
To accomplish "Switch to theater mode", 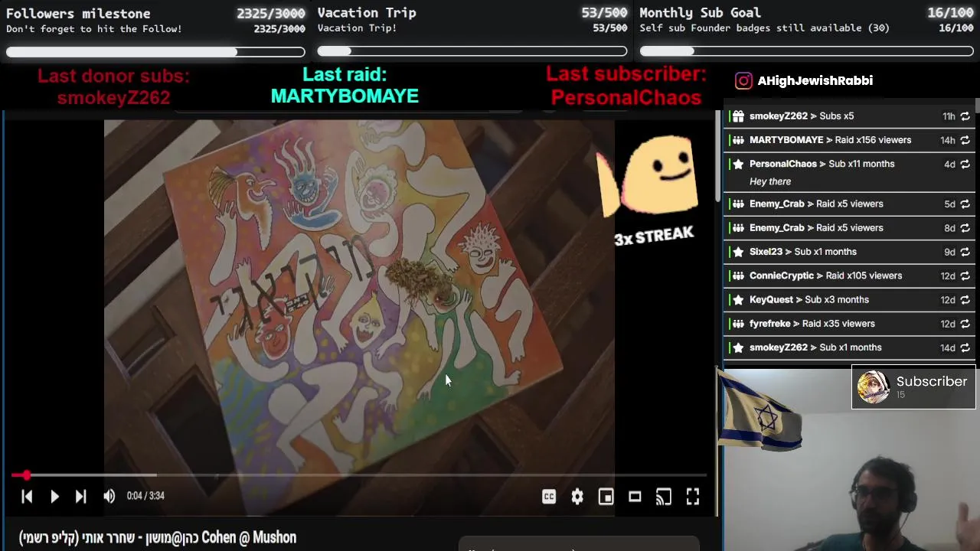I will (x=635, y=497).
